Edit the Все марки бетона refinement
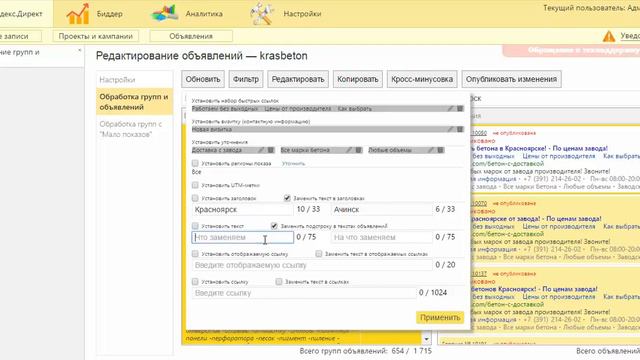Screen dimensions: 640x360 point(349,150)
